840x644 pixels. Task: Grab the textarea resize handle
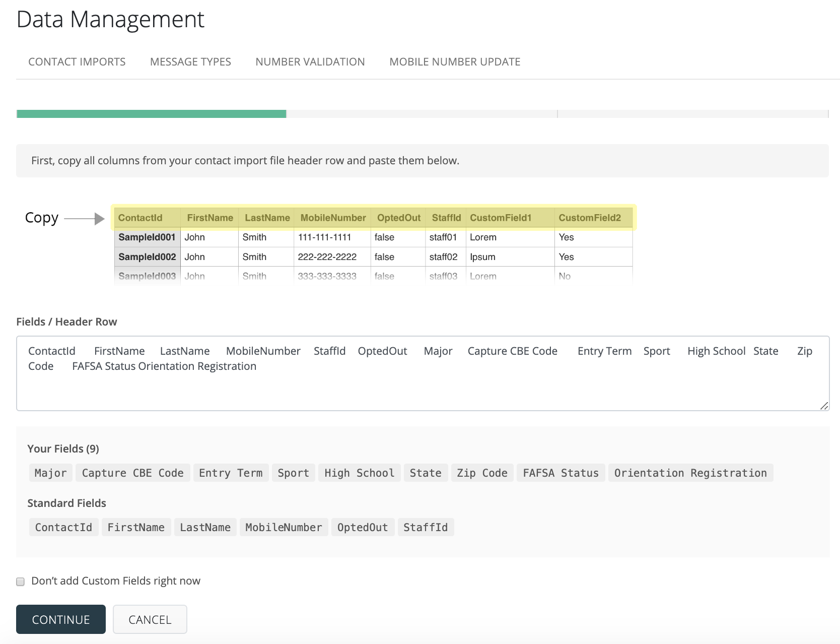pos(824,406)
